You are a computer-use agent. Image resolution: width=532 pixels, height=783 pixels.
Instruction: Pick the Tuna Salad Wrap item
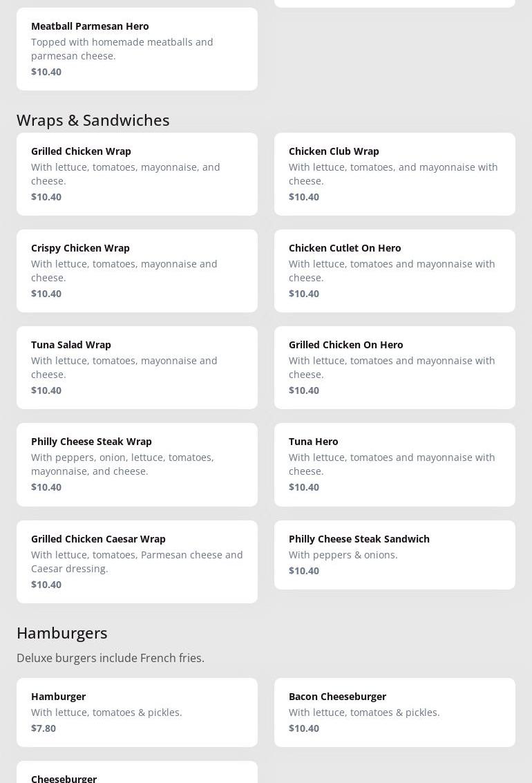(x=137, y=367)
